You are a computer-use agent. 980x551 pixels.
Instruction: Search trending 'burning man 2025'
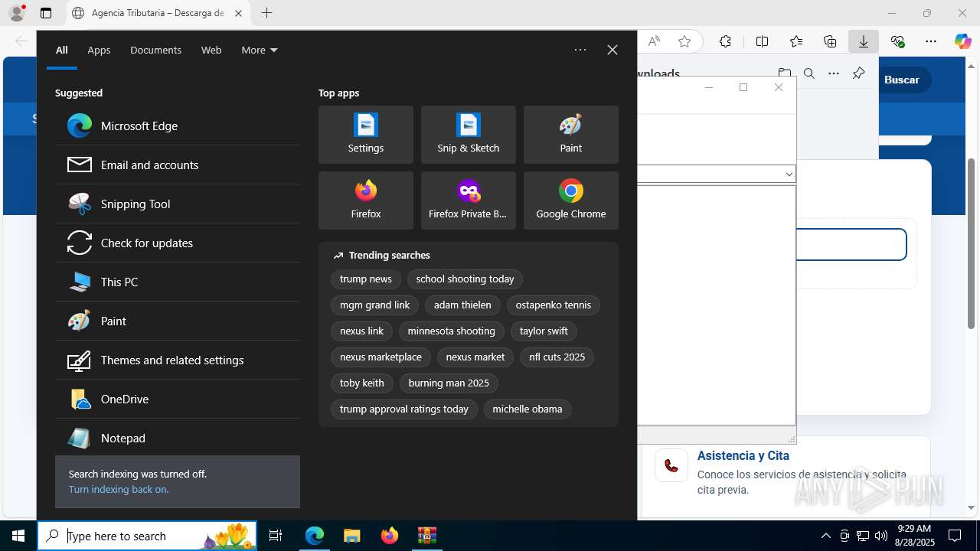[449, 383]
